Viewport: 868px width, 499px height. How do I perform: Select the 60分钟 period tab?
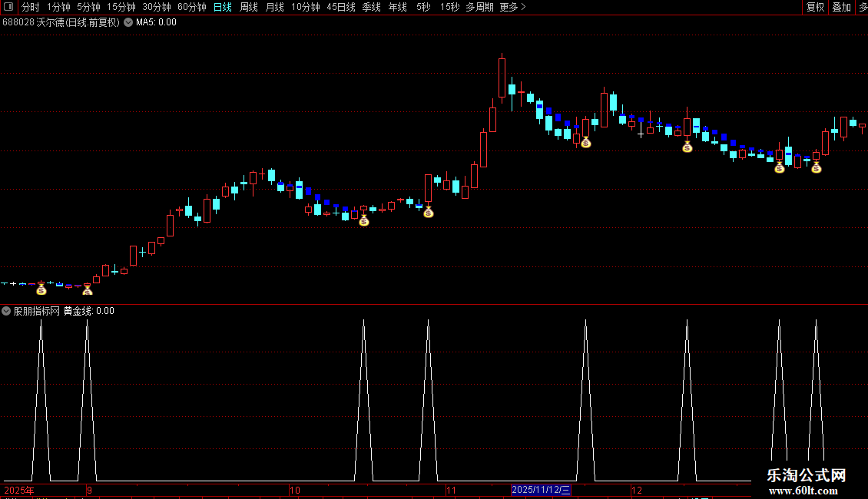(x=191, y=7)
